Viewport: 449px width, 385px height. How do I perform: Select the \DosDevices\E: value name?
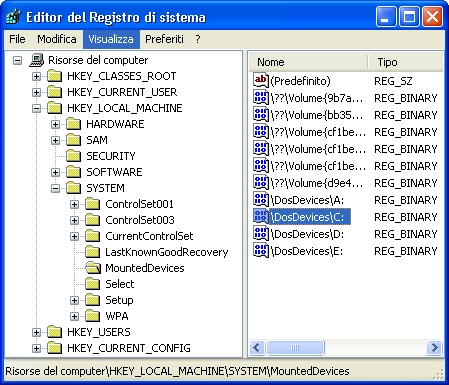click(307, 251)
